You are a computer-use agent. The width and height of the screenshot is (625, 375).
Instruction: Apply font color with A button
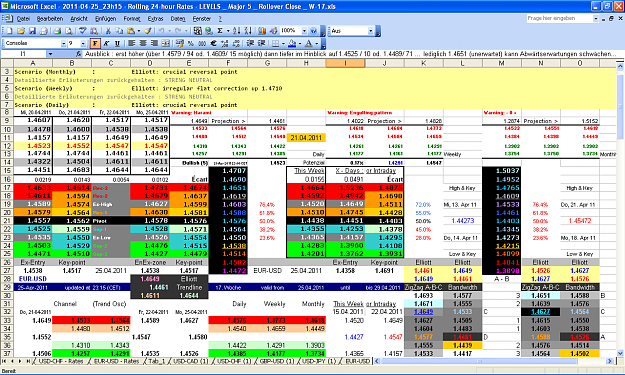point(309,43)
